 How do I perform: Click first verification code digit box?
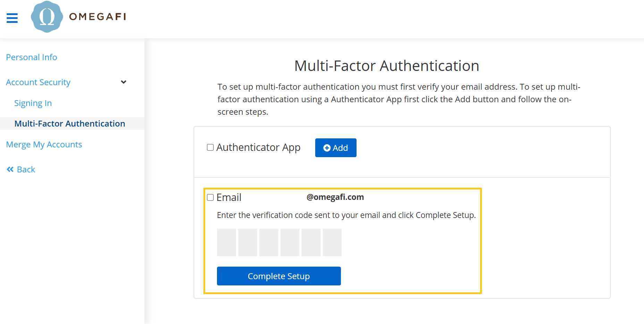(226, 242)
